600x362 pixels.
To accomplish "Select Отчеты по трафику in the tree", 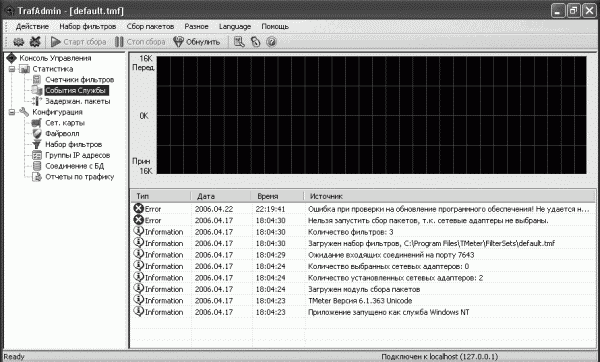I will pos(80,177).
